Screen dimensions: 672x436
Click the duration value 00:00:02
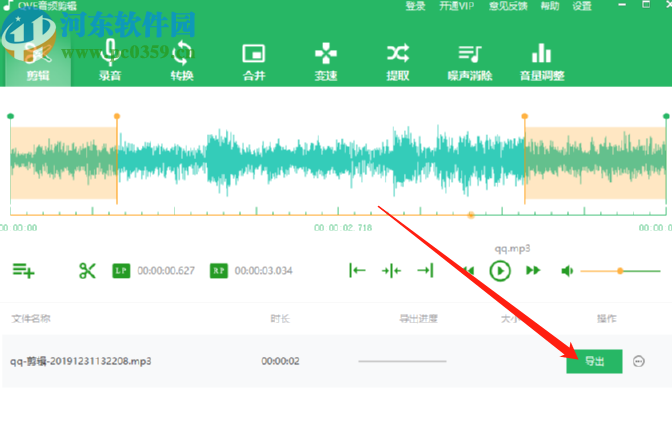[280, 361]
